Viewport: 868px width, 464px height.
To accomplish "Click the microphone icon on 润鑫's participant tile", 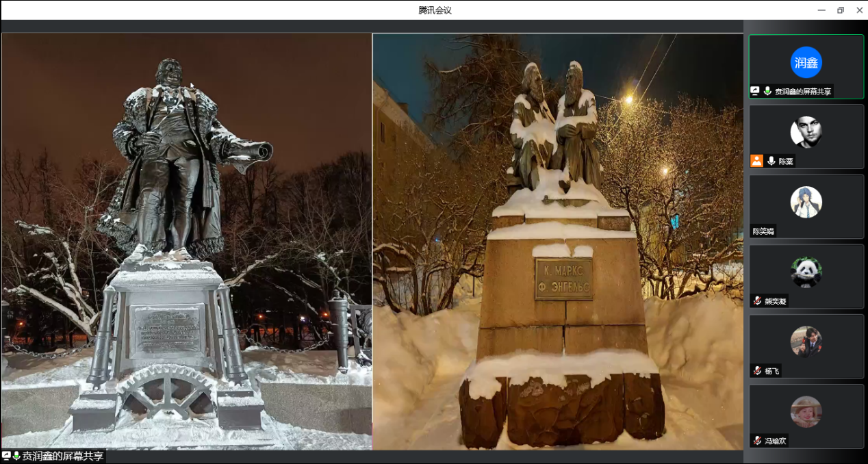I will pos(767,91).
